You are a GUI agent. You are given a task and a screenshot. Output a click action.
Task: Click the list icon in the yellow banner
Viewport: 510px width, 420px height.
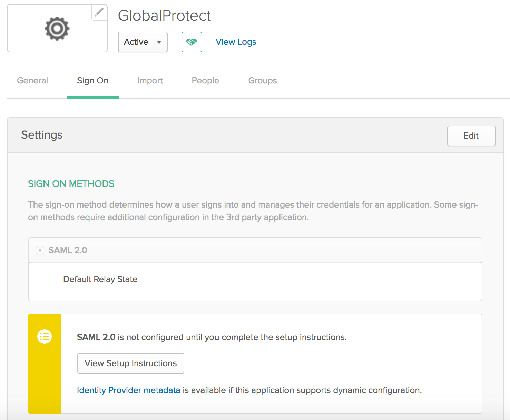point(45,337)
